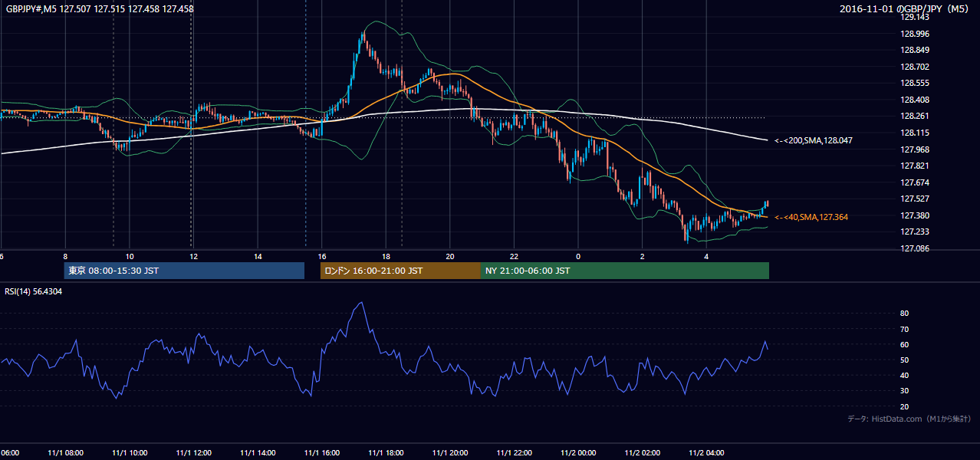The width and height of the screenshot is (980, 460).
Task: Click the RSI 50 level label
Action: [x=904, y=360]
